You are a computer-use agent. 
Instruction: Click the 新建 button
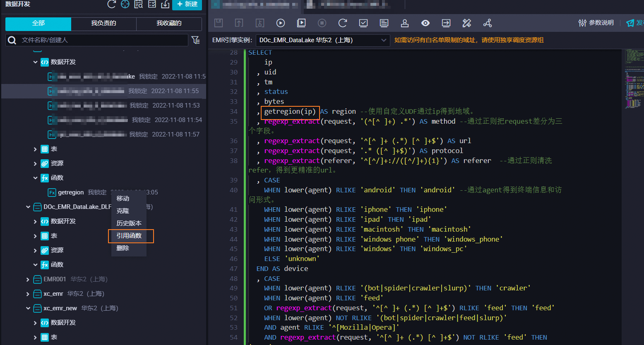point(187,4)
